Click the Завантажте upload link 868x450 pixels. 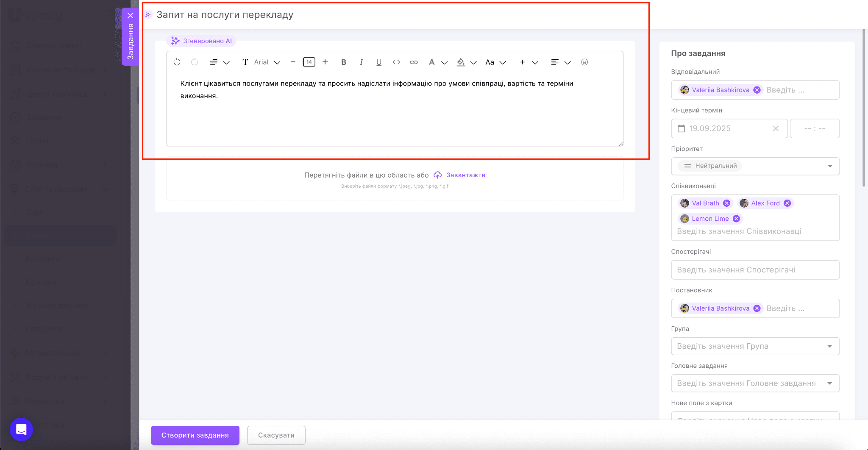point(466,175)
